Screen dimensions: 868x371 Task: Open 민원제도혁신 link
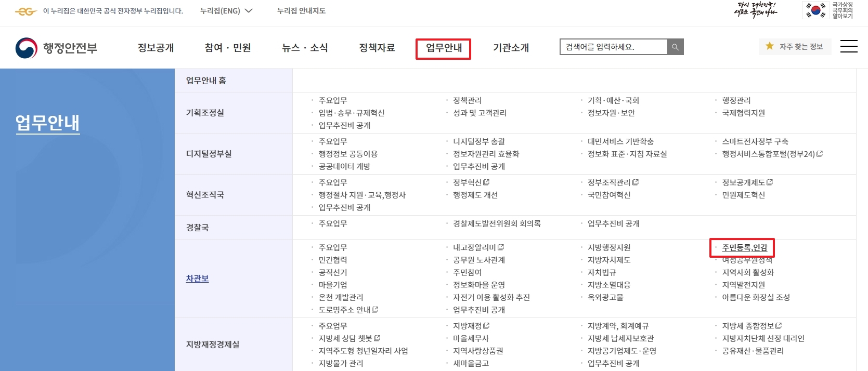743,195
